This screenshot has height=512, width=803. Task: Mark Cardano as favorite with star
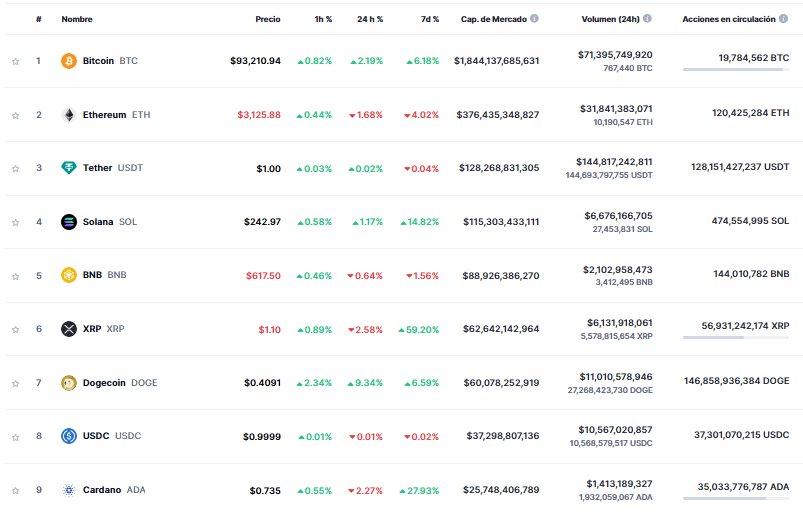click(x=15, y=490)
